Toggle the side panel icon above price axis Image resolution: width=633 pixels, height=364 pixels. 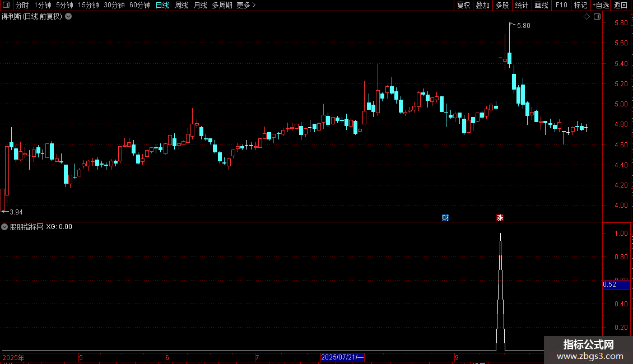pyautogui.click(x=597, y=17)
